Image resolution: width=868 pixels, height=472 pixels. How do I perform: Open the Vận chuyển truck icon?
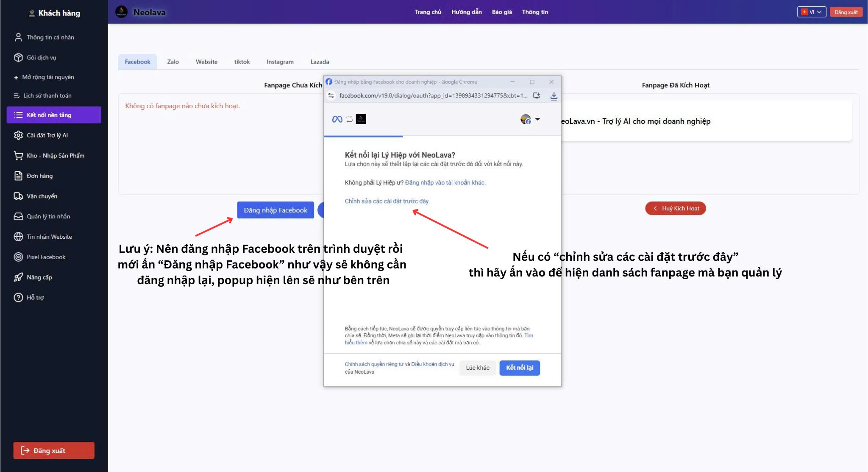(17, 196)
